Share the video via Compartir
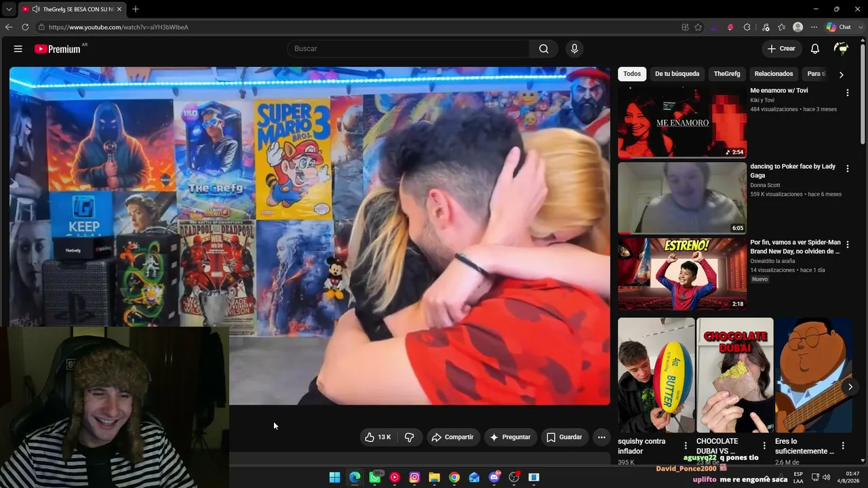Image resolution: width=868 pixels, height=488 pixels. [x=453, y=437]
